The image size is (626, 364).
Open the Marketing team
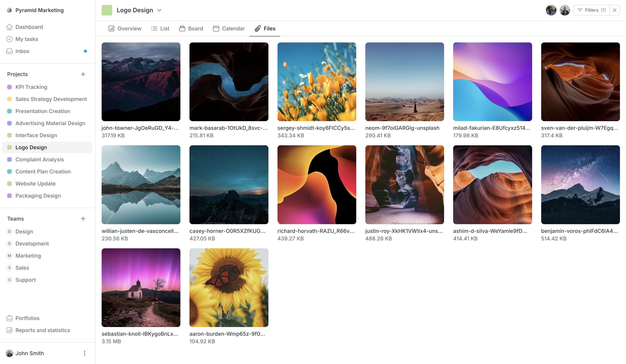click(x=28, y=255)
